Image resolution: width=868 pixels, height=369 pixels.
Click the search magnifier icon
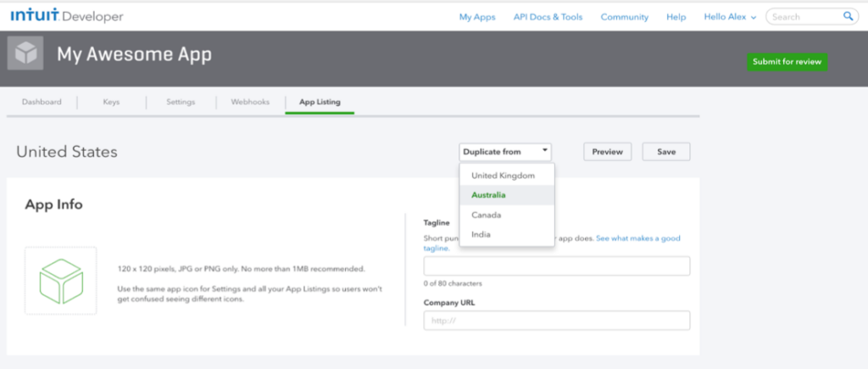[x=848, y=16]
